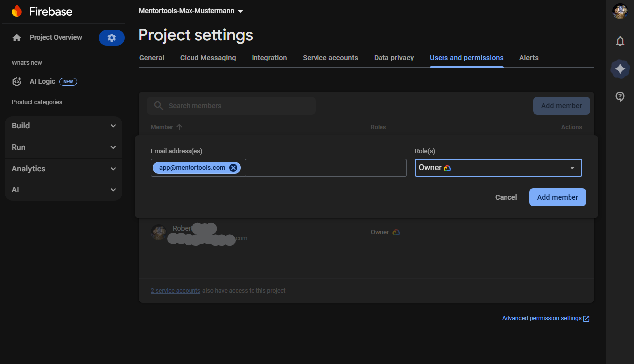Click the What's new label
The height and width of the screenshot is (364, 634).
(x=27, y=63)
